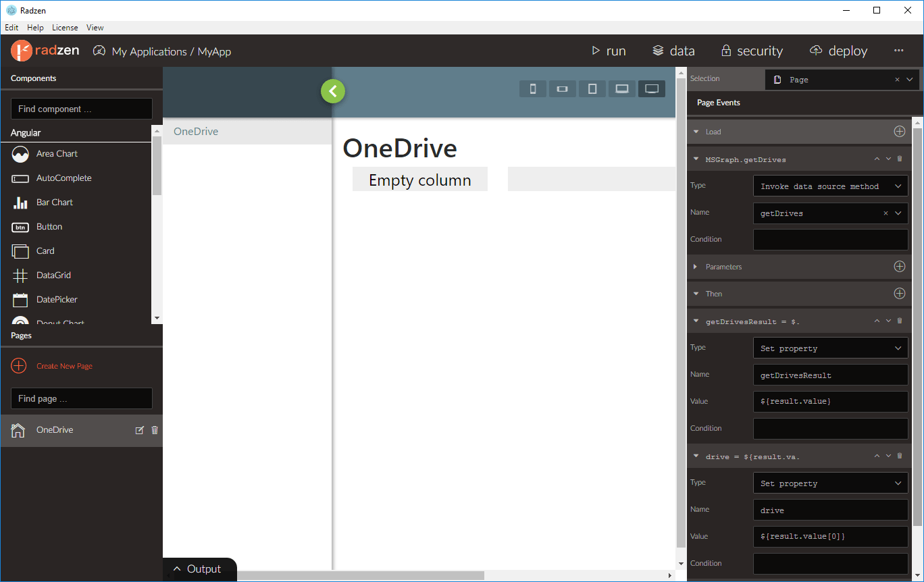The image size is (924, 582).
Task: Open Type dropdown for drive action
Action: pos(831,483)
